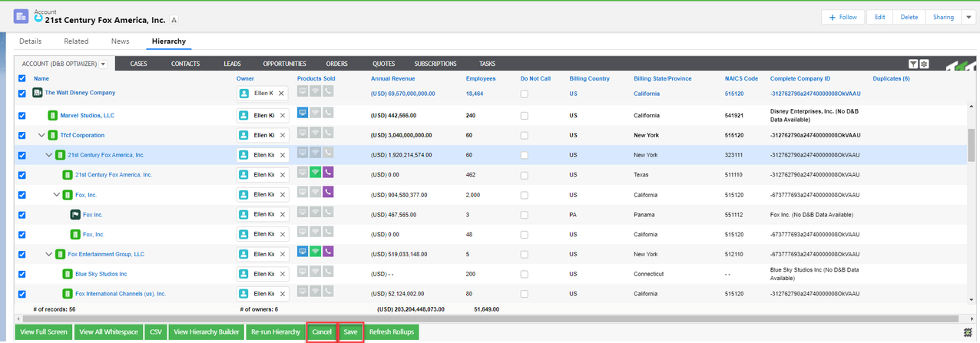Open the Opportunities grid tab
The image size is (980, 343).
[284, 64]
